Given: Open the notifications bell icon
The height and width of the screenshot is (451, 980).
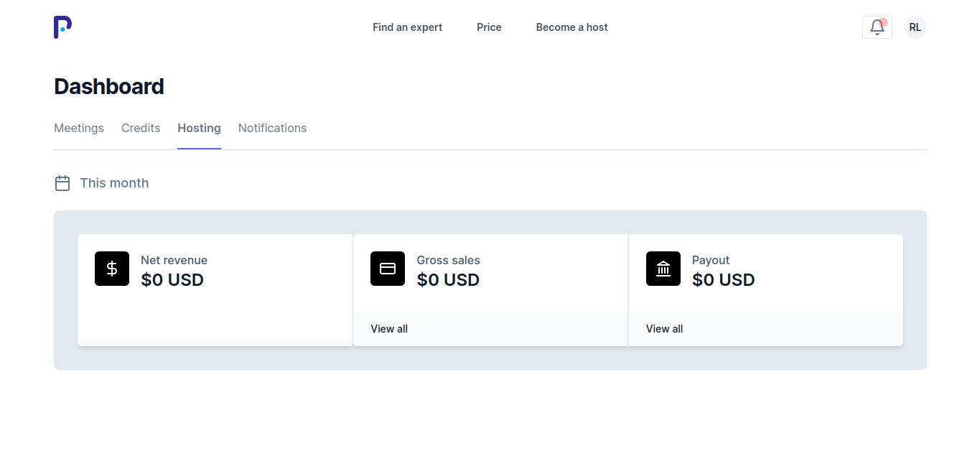Looking at the screenshot, I should click(877, 27).
